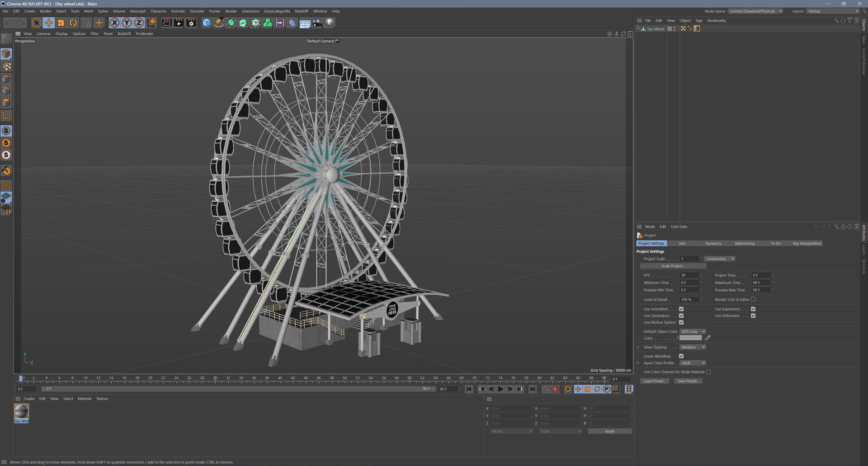Toggle Use Expression checkbox

click(753, 309)
